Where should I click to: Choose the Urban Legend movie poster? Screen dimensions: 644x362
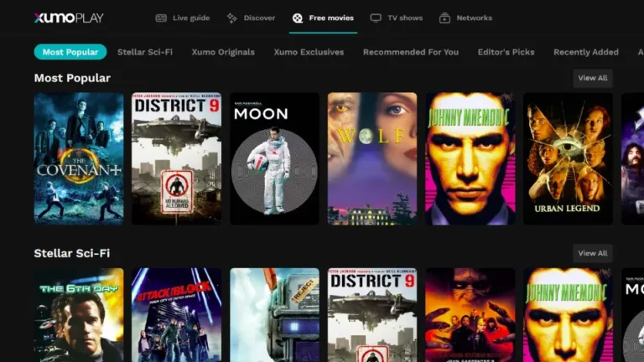coord(568,158)
